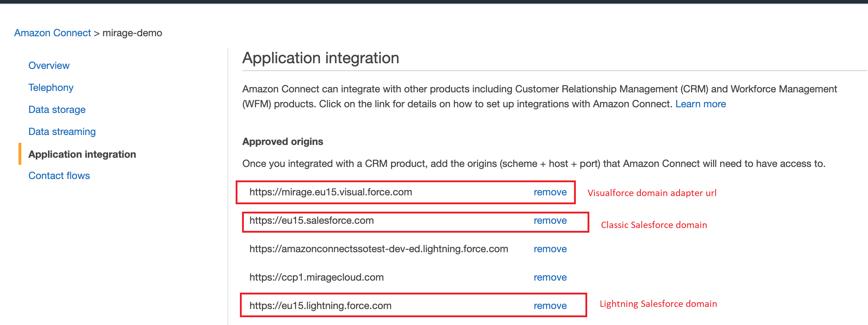868x325 pixels.
Task: Remove the mirage.eu15.visual.force.com origin
Action: [550, 192]
